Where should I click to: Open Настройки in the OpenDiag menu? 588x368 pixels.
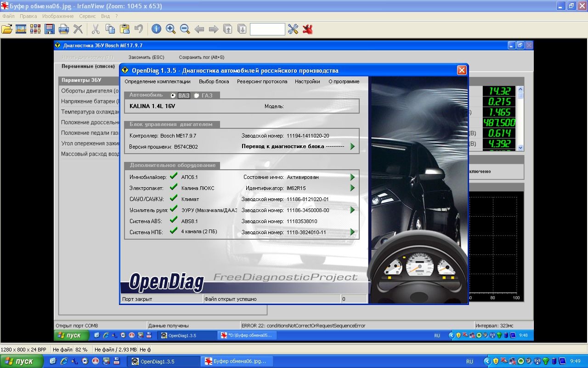pyautogui.click(x=307, y=81)
